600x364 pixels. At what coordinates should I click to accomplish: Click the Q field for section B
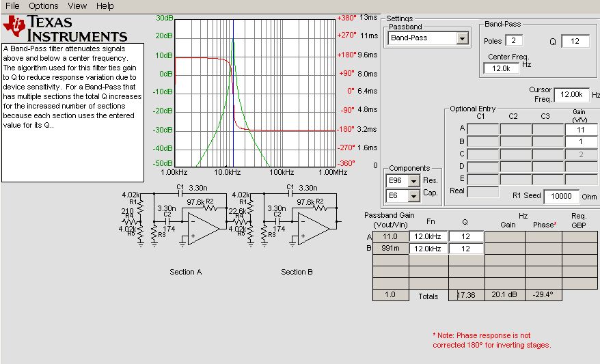pyautogui.click(x=466, y=249)
